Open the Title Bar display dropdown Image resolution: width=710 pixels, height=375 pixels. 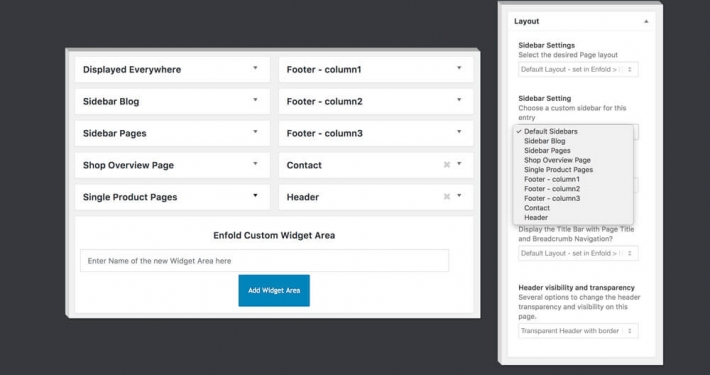[578, 253]
